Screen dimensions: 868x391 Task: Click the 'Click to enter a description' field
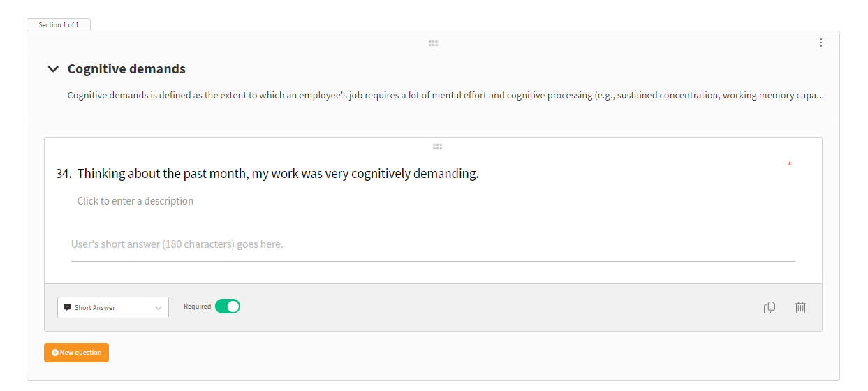point(135,201)
